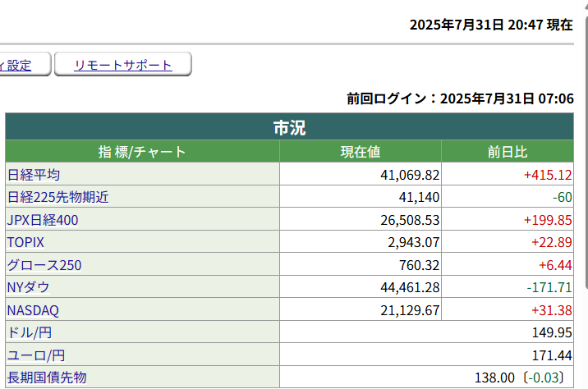Image resolution: width=588 pixels, height=389 pixels.
Task: Click the グロース250 index link
Action: [44, 265]
